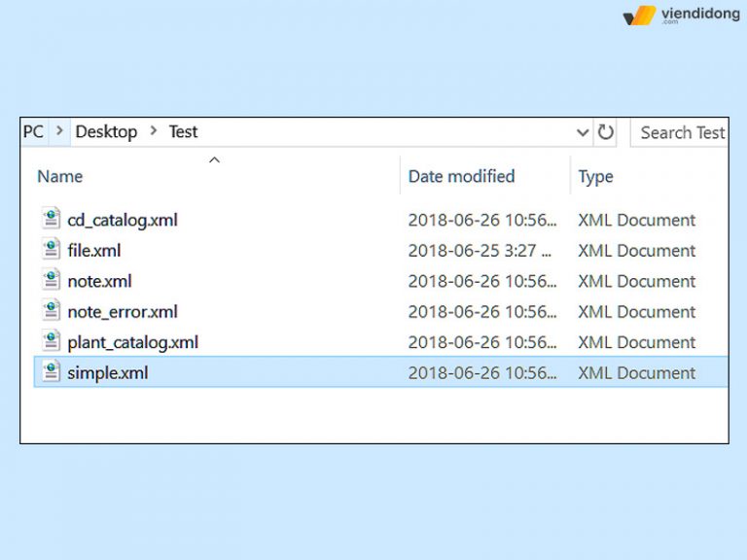747x560 pixels.
Task: Click the note.xml file icon
Action: pyautogui.click(x=51, y=281)
